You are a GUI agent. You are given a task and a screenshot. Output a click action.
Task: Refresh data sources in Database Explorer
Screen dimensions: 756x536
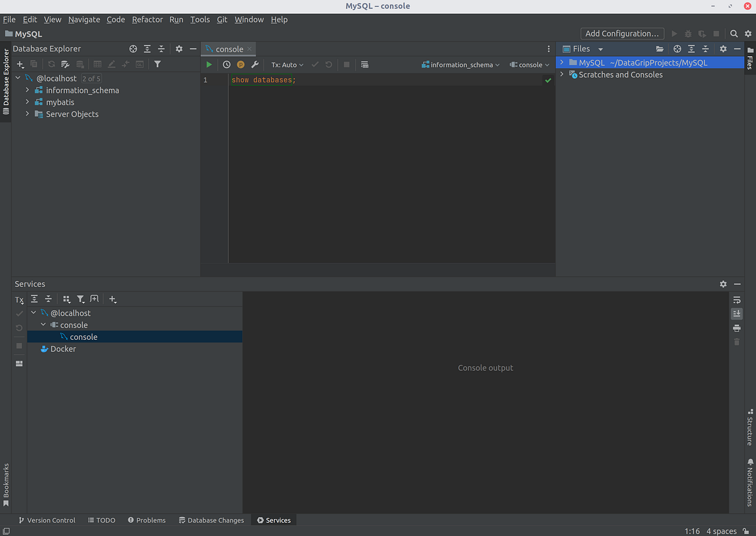[51, 64]
